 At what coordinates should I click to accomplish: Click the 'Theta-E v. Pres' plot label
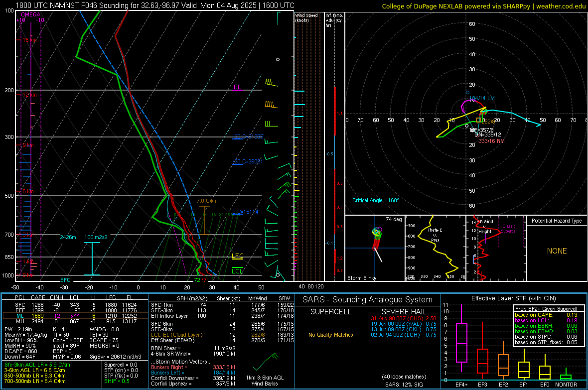tap(435, 235)
